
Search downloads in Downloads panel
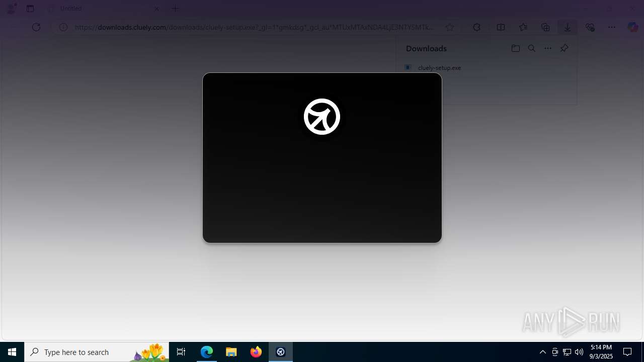(x=531, y=48)
